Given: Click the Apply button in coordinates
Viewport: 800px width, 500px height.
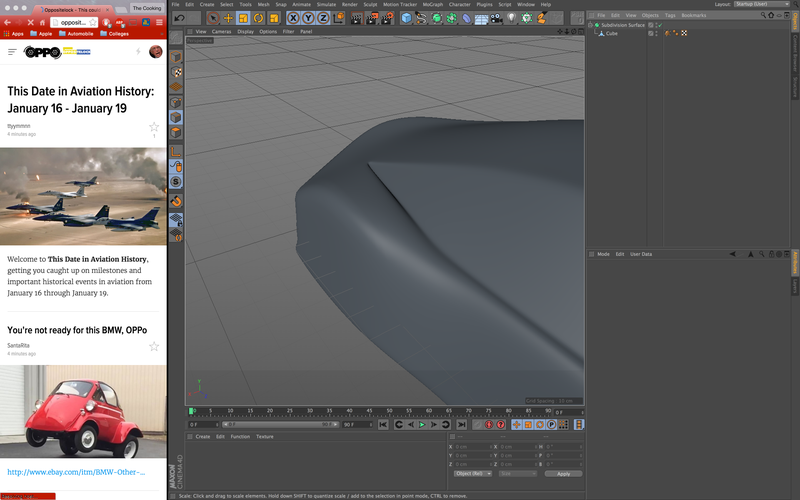Looking at the screenshot, I should (563, 473).
